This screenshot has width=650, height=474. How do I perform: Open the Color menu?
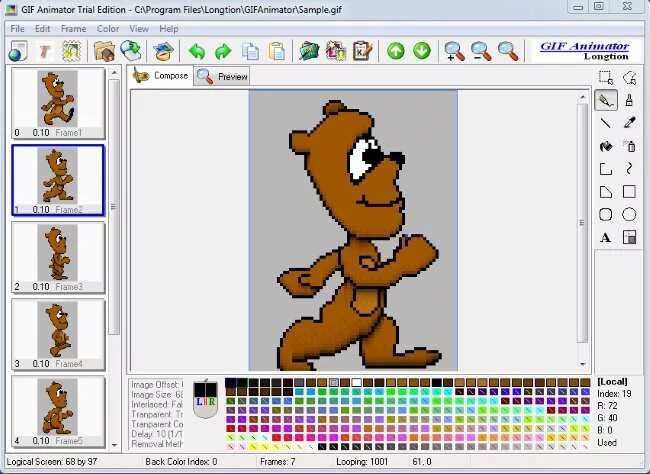pos(108,29)
